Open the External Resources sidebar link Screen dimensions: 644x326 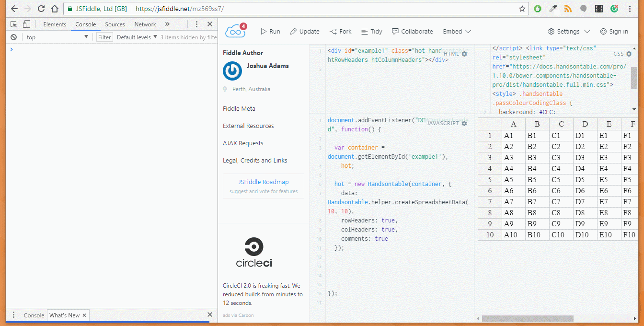coord(248,126)
